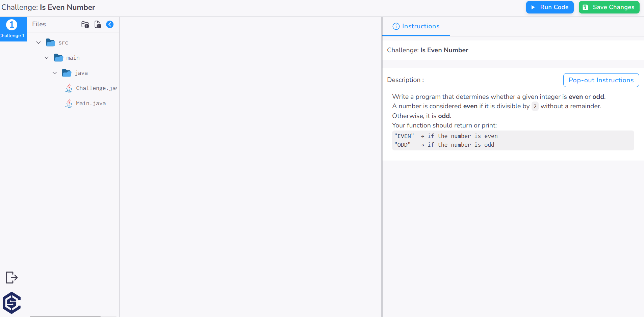Click the exit/logout icon at bottom left
The height and width of the screenshot is (317, 644).
11,277
